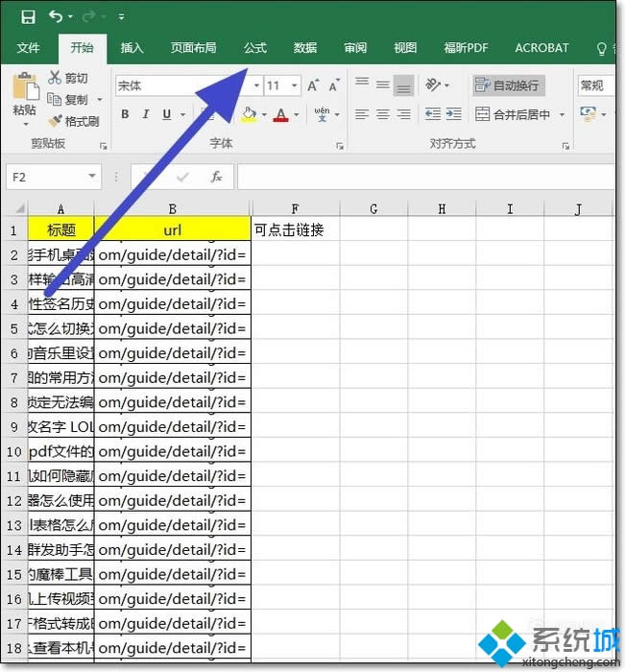Toggle align text right
The width and height of the screenshot is (625, 672).
(403, 114)
